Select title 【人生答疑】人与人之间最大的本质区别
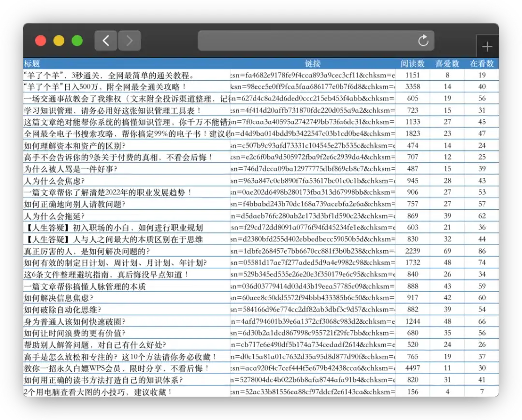This screenshot has width=522, height=420. [113, 239]
